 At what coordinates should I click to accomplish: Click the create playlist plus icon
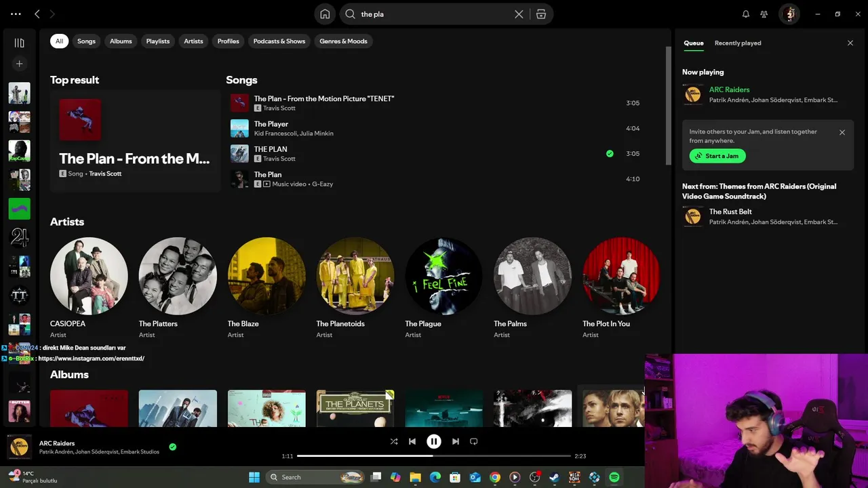tap(19, 64)
